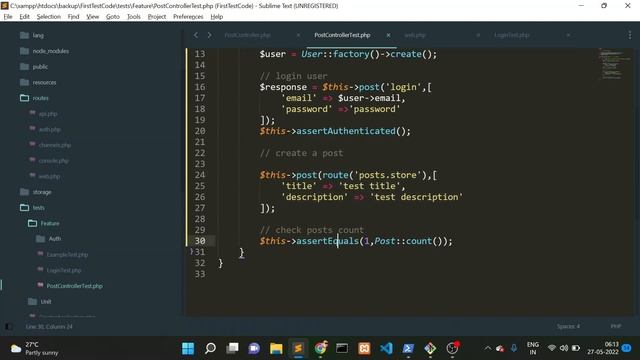Close the LoginTest.php tab
The width and height of the screenshot is (640, 360).
click(568, 35)
